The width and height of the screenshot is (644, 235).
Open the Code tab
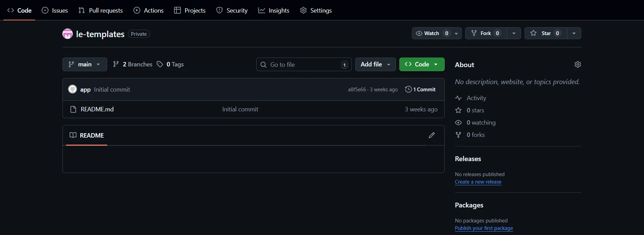[19, 10]
